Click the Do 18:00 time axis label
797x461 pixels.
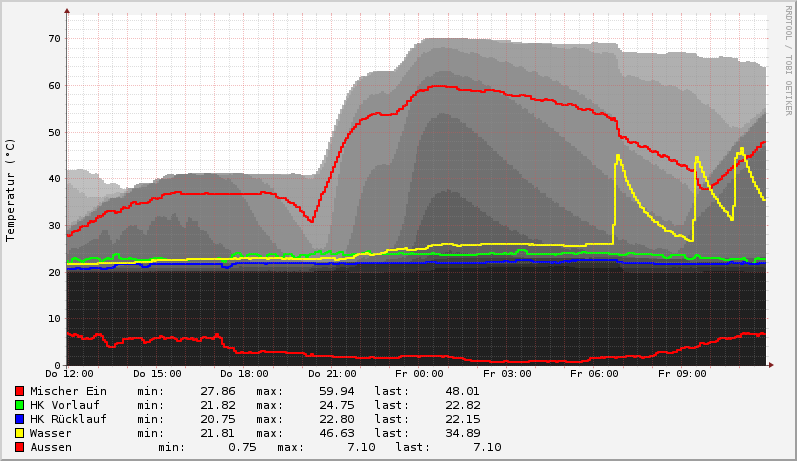click(x=242, y=374)
